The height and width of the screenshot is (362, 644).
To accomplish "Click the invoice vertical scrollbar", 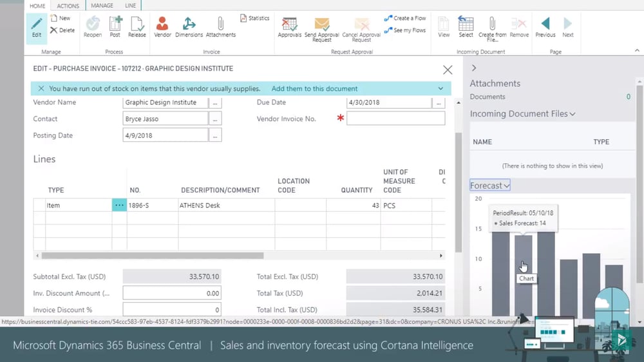I will (459, 192).
